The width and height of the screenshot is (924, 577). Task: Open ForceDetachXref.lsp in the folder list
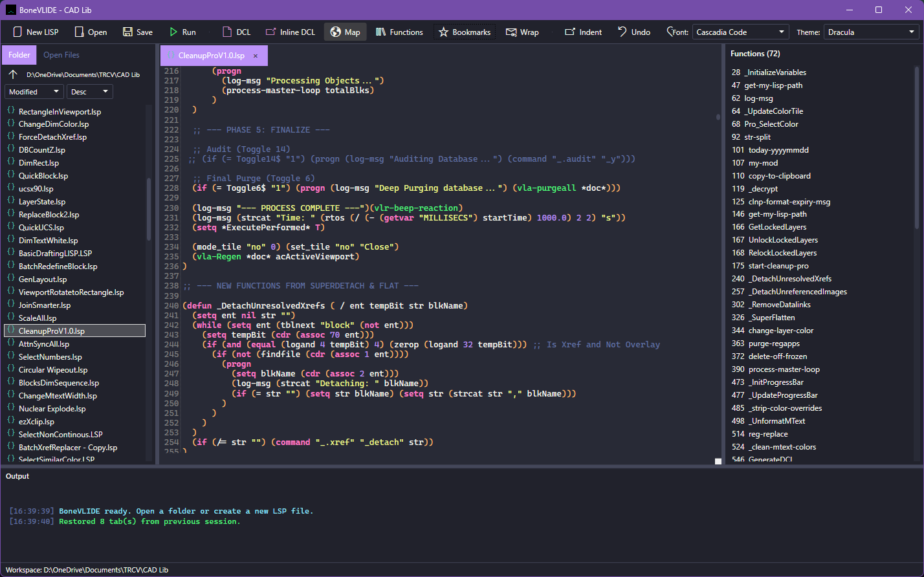(52, 137)
